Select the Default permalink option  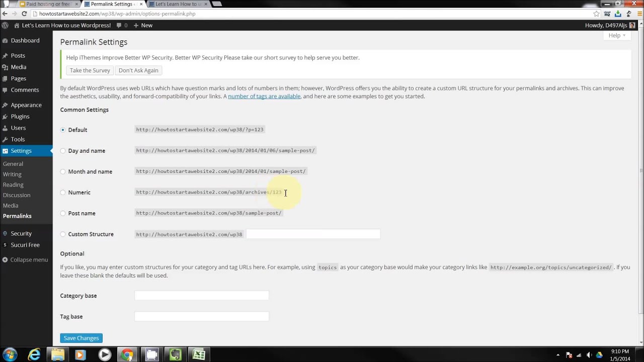[x=63, y=130]
